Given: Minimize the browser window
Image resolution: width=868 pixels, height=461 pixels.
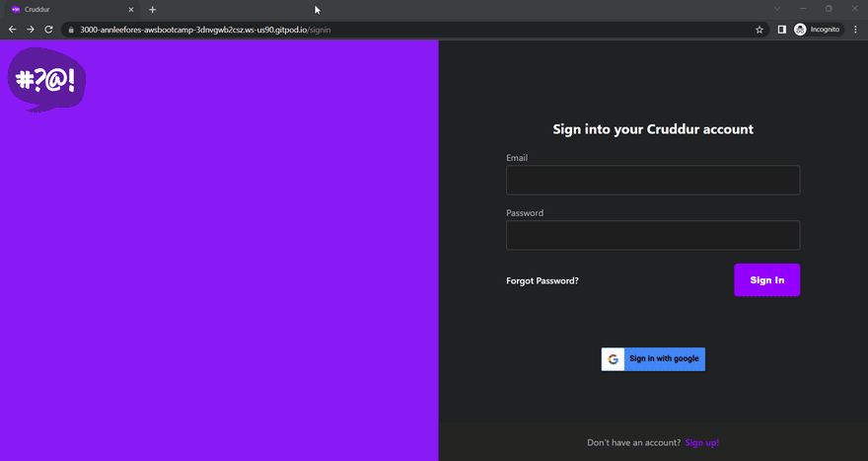Looking at the screenshot, I should click(803, 9).
